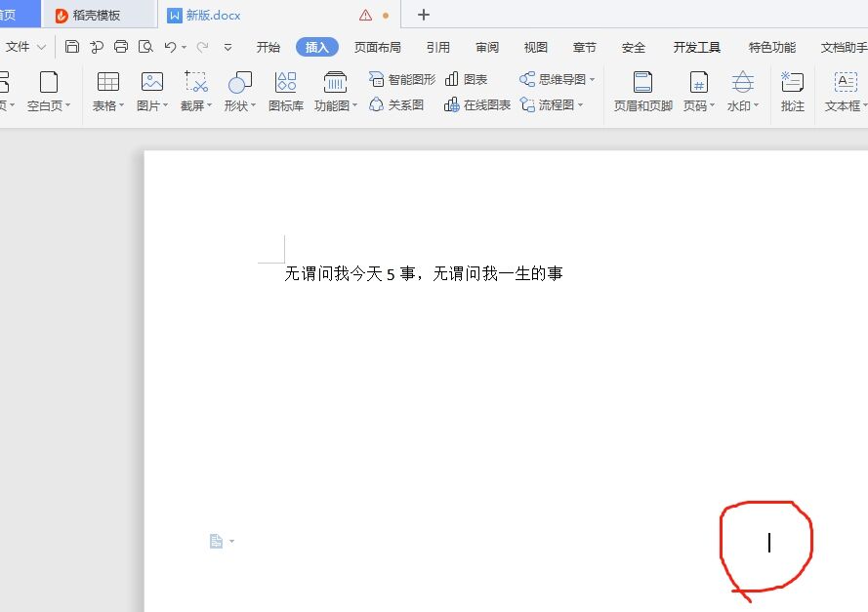Save the document from quick toolbar
Viewport: 868px width, 612px height.
click(x=71, y=46)
